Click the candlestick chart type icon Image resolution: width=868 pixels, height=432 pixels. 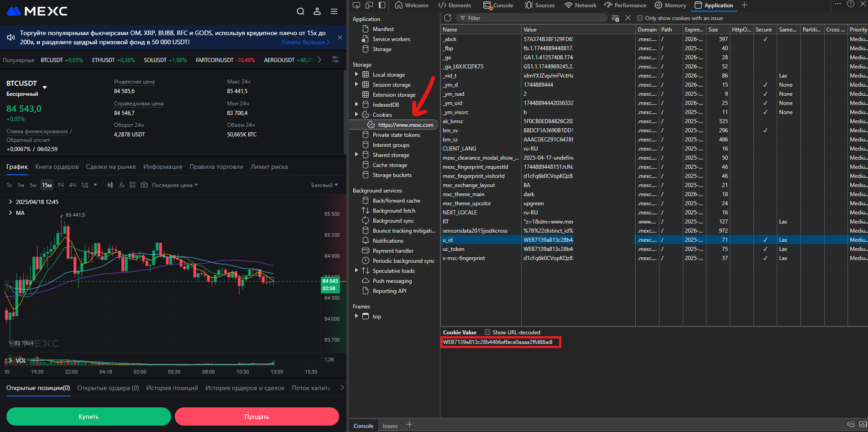coord(110,185)
